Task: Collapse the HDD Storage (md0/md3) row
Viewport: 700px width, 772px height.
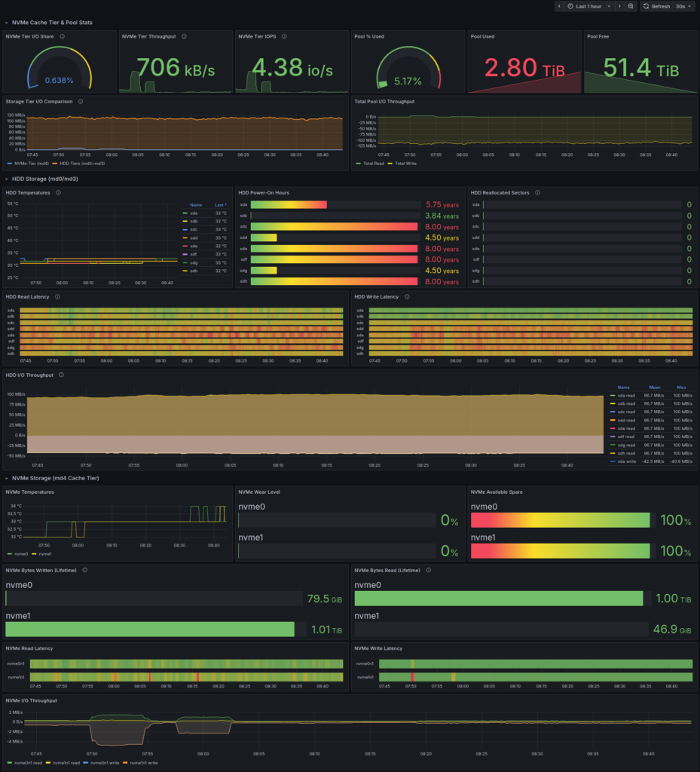Action: tap(44, 179)
